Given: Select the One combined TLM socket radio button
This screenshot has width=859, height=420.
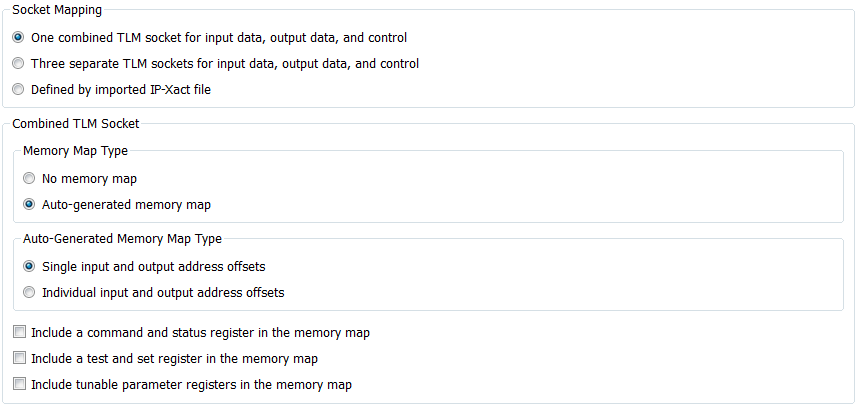Looking at the screenshot, I should pos(18,38).
